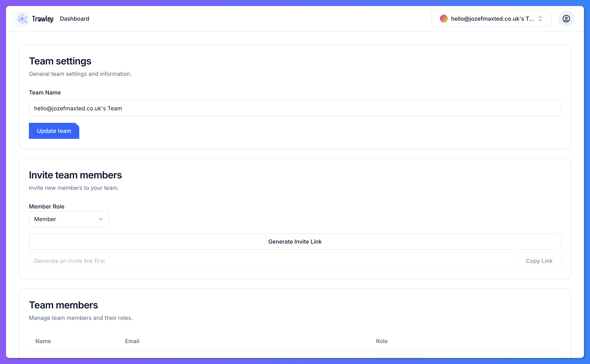The height and width of the screenshot is (364, 590).
Task: Click the Member Role label
Action: [x=47, y=206]
